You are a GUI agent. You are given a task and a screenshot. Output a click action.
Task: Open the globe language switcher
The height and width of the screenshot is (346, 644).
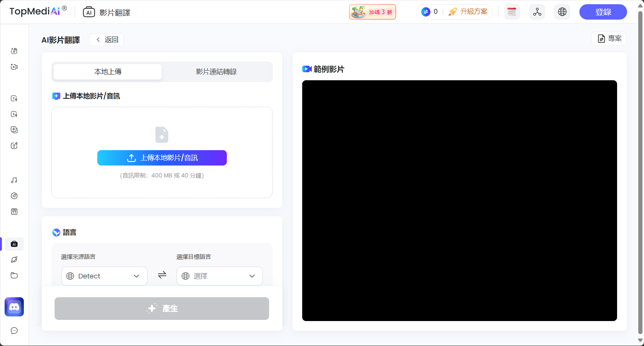[x=562, y=12]
